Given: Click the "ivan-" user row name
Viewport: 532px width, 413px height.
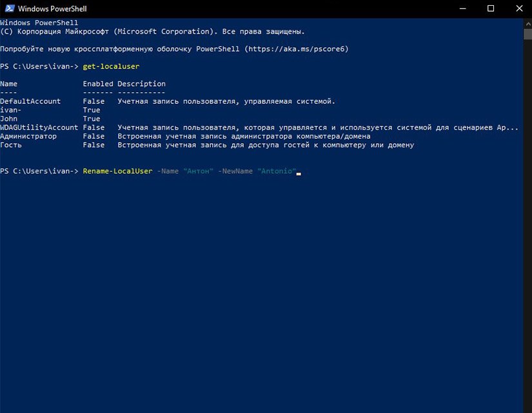Looking at the screenshot, I should tap(11, 110).
